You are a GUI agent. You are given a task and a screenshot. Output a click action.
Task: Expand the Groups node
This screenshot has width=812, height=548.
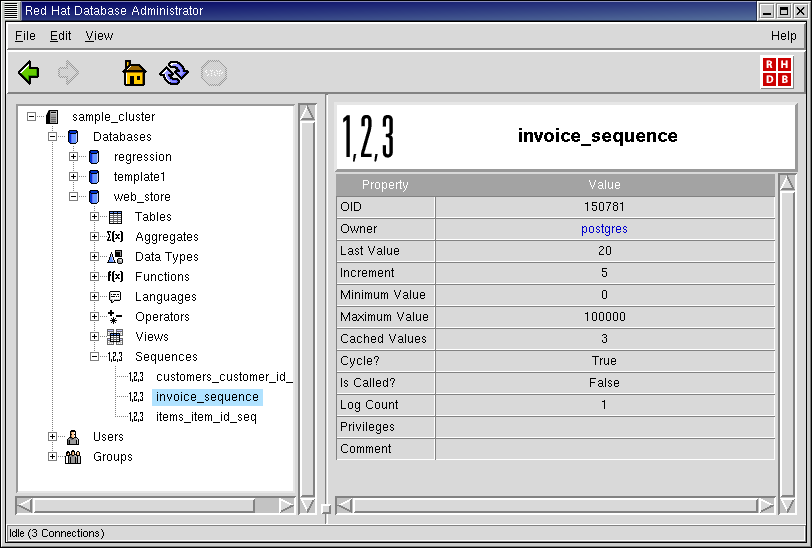(x=52, y=457)
